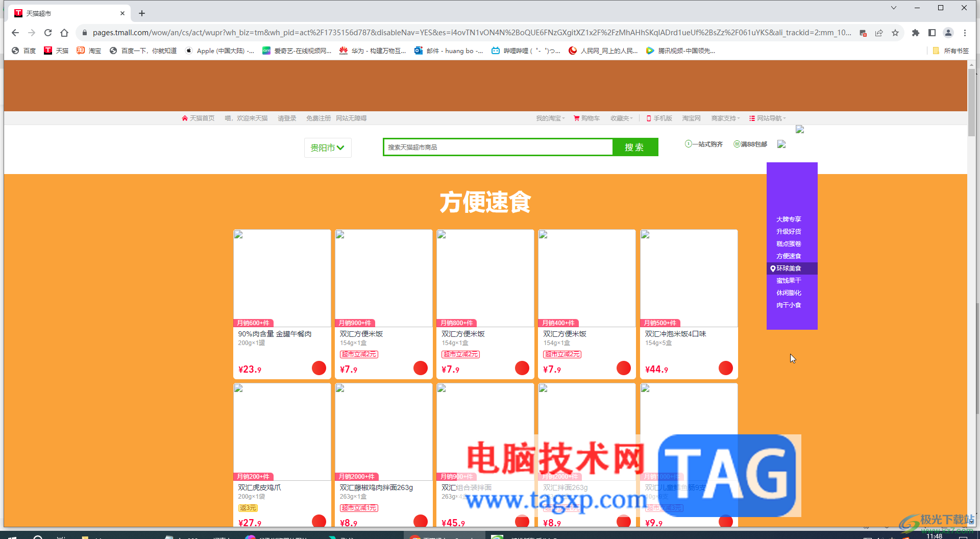
Task: Close the 天猫超市 tab
Action: [x=122, y=13]
